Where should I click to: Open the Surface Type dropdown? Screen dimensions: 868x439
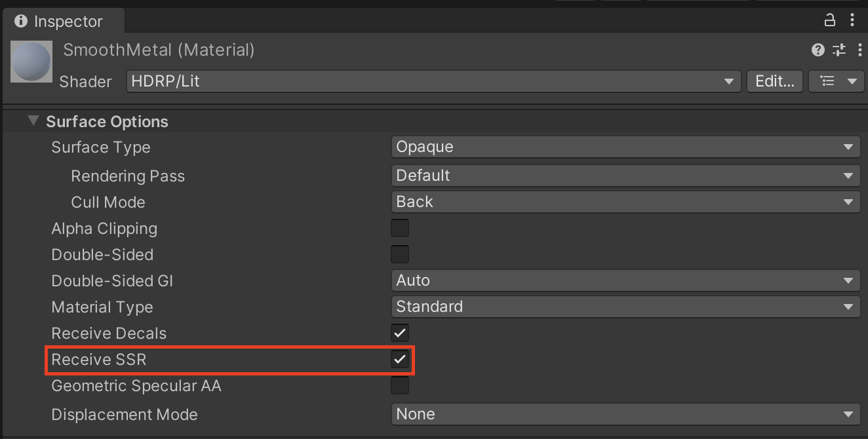coord(625,147)
